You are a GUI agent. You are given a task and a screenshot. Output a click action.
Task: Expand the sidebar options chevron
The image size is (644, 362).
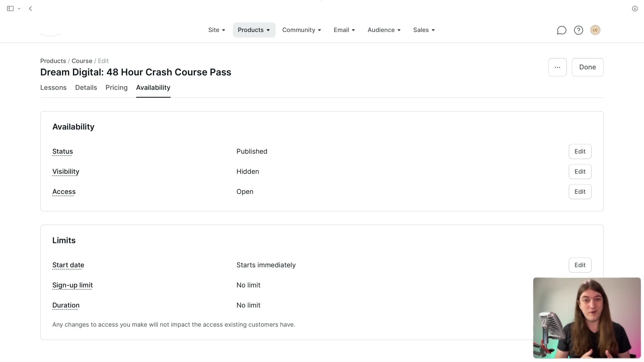19,9
